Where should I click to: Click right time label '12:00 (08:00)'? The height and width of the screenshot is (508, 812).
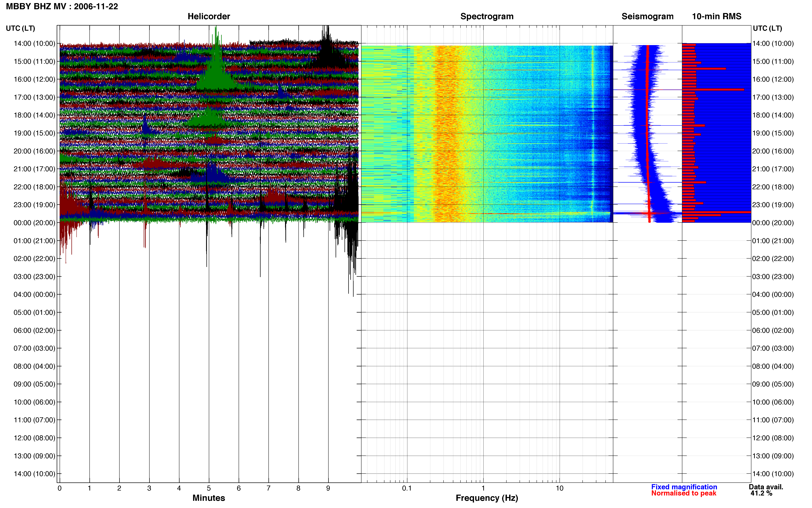click(773, 438)
